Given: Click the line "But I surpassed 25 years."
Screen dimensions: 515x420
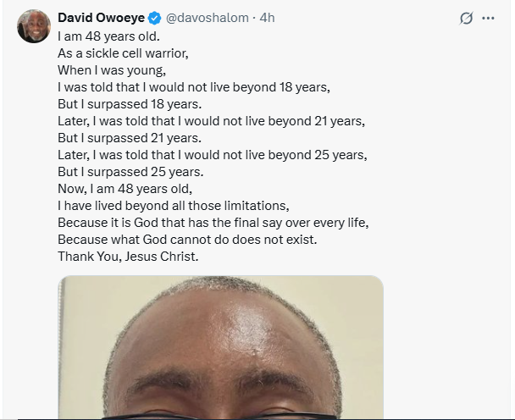Looking at the screenshot, I should pos(130,171).
